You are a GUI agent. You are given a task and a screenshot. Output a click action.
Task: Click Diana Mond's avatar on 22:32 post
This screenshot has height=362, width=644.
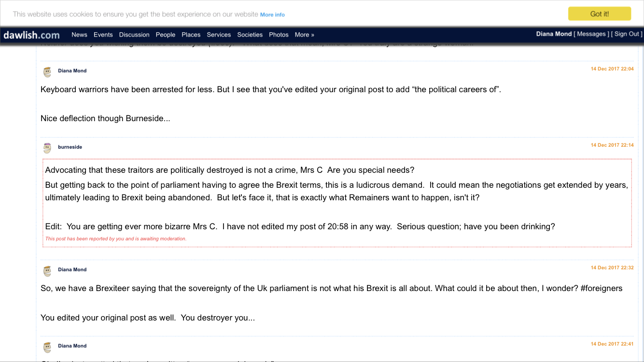point(47,271)
